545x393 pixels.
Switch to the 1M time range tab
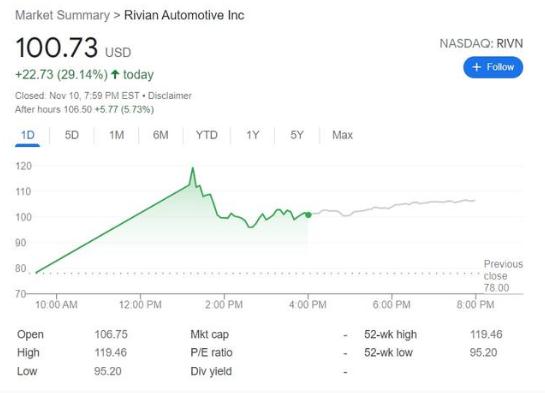point(116,135)
